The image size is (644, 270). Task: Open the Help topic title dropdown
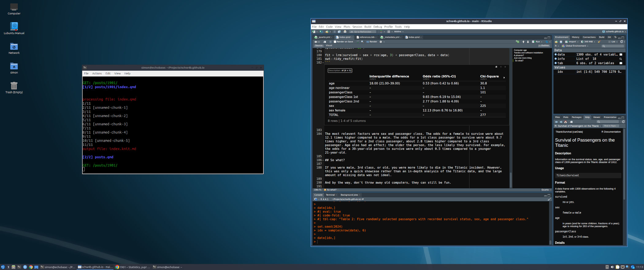(x=578, y=126)
